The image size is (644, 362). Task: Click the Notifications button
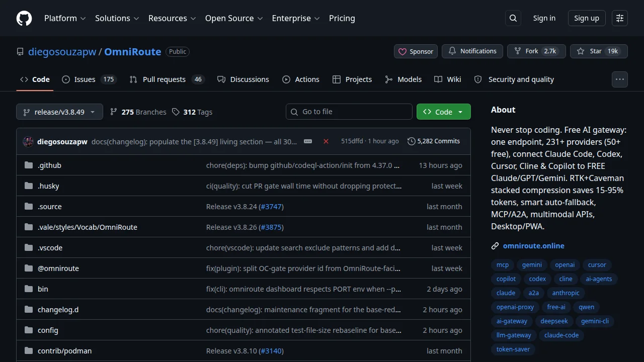(472, 51)
